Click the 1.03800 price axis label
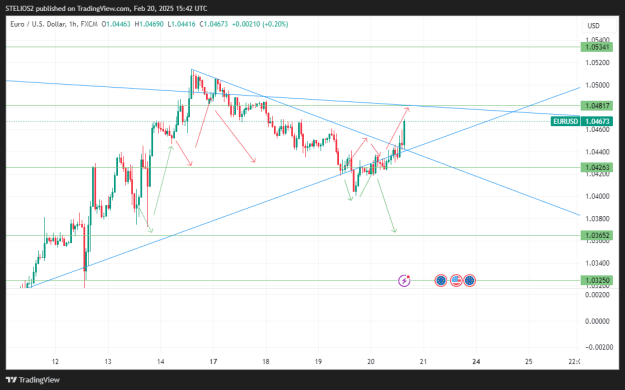This screenshot has width=625, height=390. [x=597, y=219]
